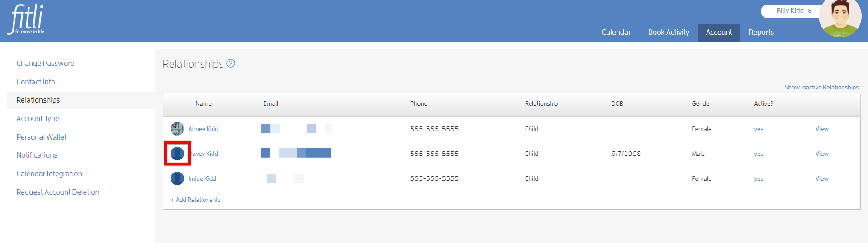This screenshot has height=243, width=868.
Task: Click the fitli logo
Action: [x=27, y=19]
